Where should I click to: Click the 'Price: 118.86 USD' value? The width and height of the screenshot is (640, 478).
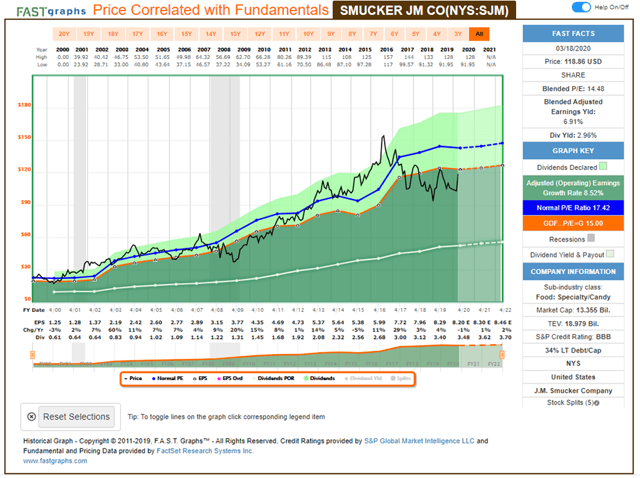tap(575, 62)
